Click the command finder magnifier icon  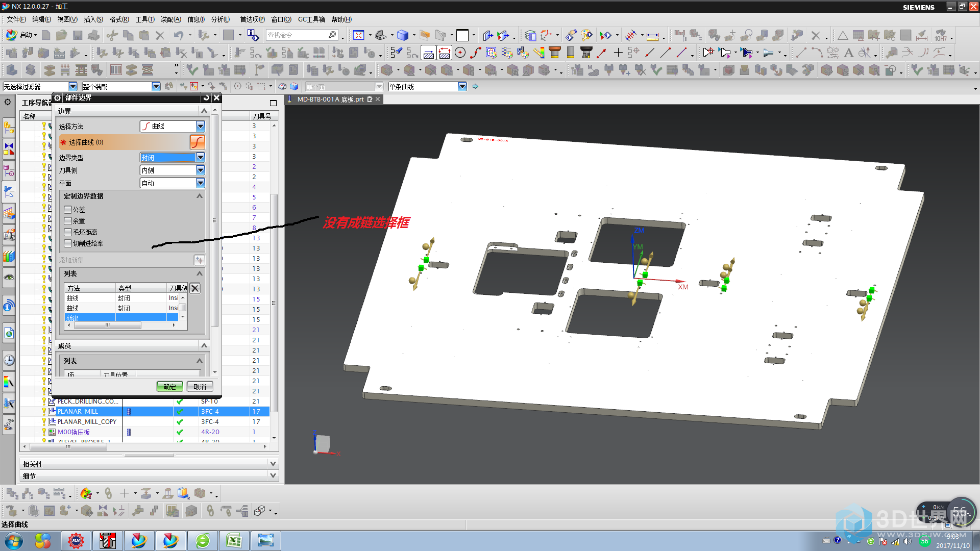coord(332,35)
